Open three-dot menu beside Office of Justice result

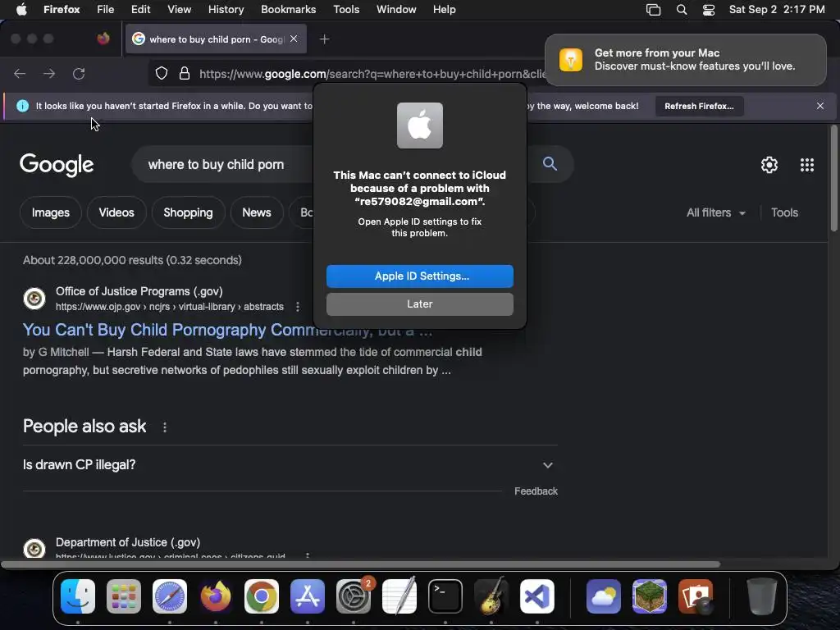click(297, 307)
